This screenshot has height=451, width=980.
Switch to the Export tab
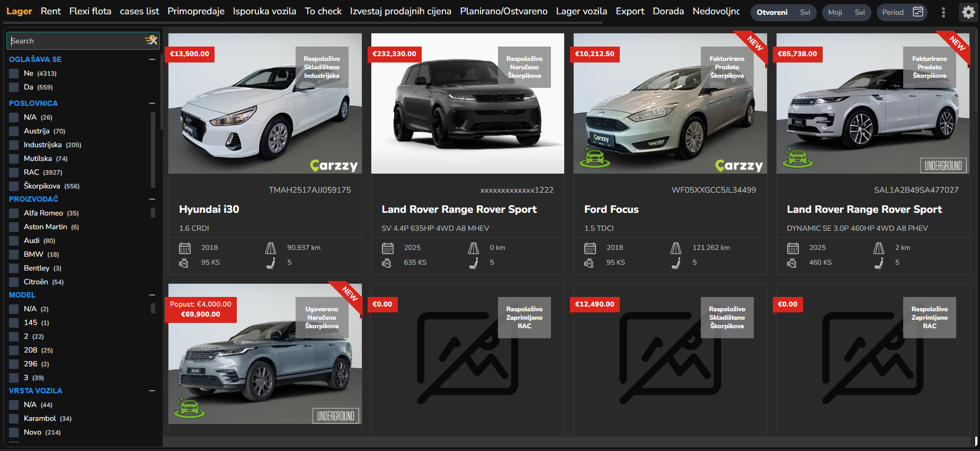coord(630,11)
